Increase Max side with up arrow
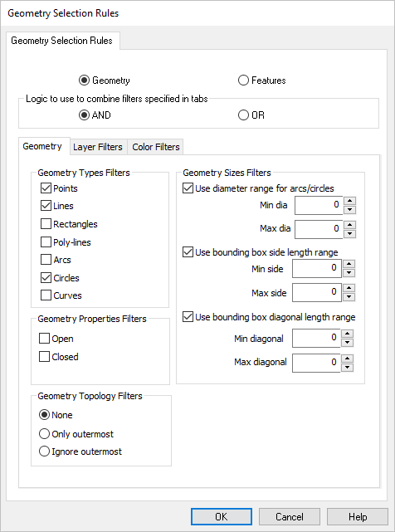Image resolution: width=395 pixels, height=532 pixels. (349, 288)
